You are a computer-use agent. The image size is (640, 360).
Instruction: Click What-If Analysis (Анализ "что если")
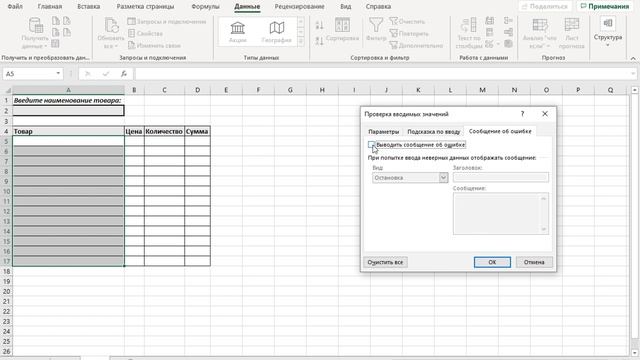tap(540, 33)
